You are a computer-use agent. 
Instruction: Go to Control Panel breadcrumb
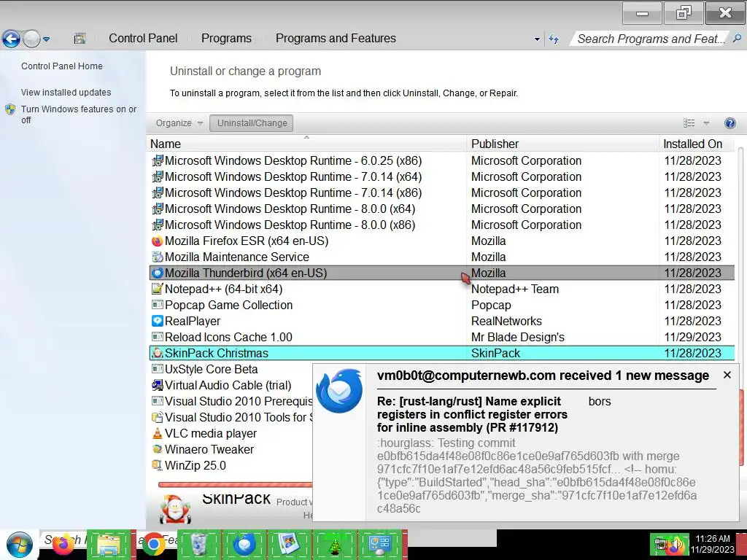point(143,38)
